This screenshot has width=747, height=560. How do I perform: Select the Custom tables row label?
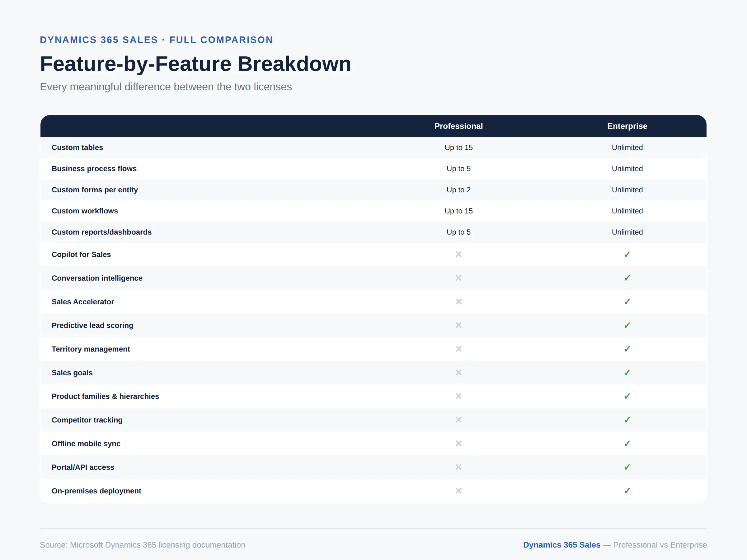[x=77, y=147]
